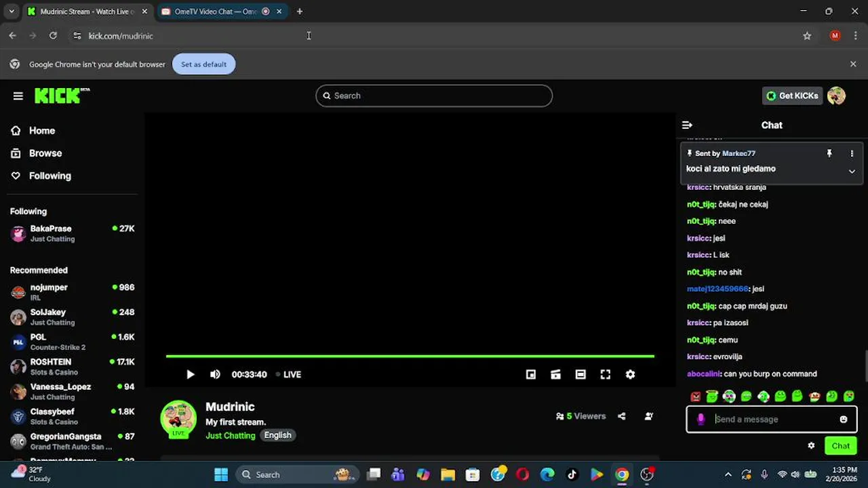Click Set as default button
The width and height of the screenshot is (868, 488).
click(x=203, y=64)
